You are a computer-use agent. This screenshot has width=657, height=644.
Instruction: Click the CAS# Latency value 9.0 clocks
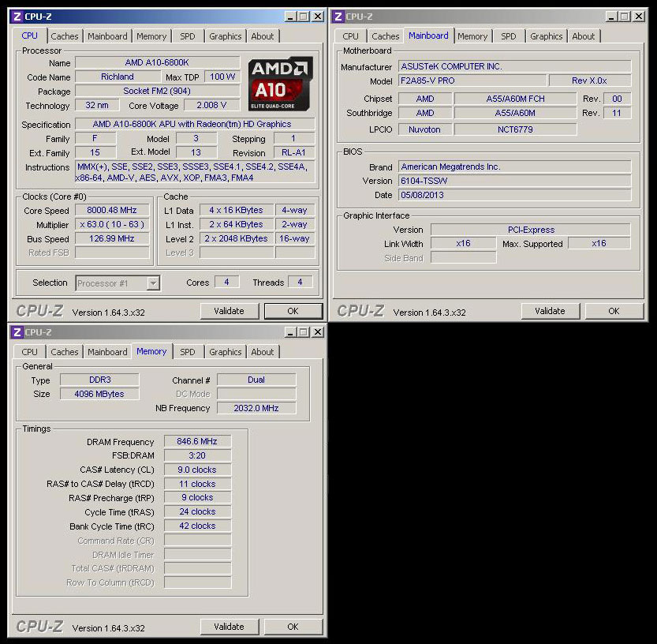point(197,470)
